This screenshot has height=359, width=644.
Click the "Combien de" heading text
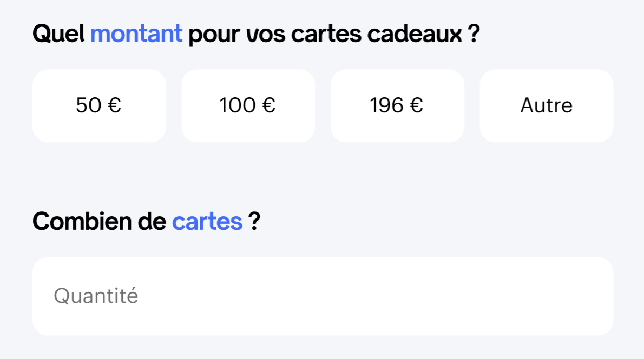99,221
